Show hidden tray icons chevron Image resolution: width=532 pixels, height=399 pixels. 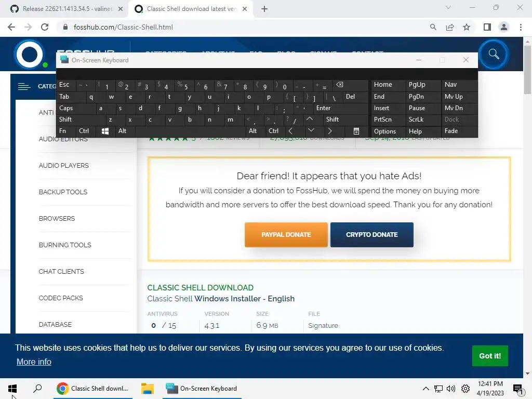point(425,389)
